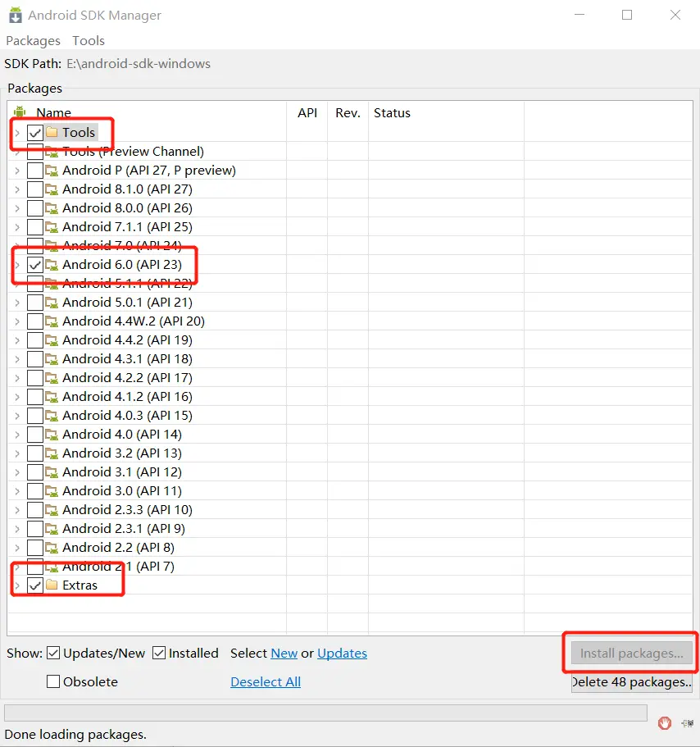Check the Android P (API 27, P preview) checkbox
This screenshot has height=747, width=700.
[35, 170]
